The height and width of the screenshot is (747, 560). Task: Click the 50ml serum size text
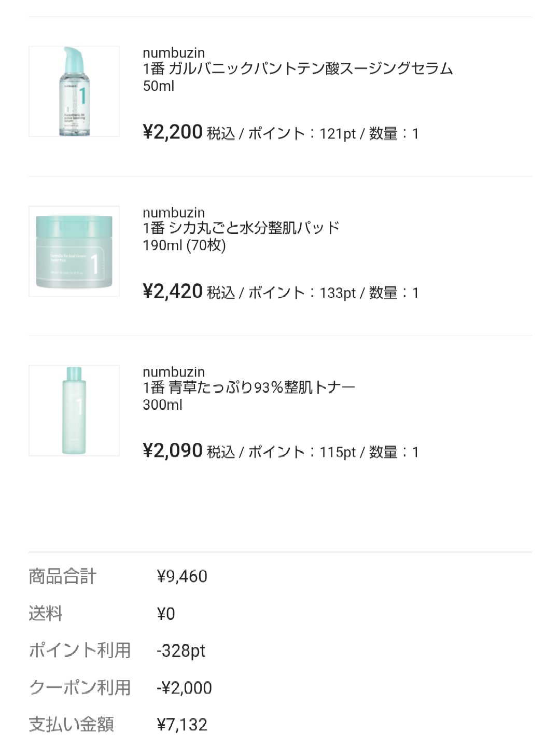coord(159,86)
